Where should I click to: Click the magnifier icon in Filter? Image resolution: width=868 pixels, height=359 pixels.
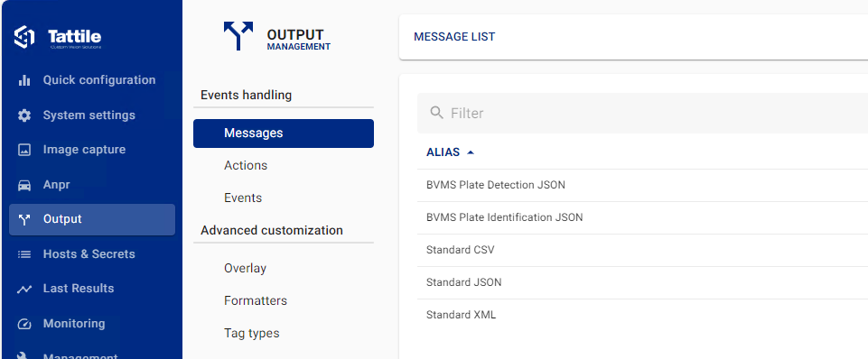tap(437, 113)
